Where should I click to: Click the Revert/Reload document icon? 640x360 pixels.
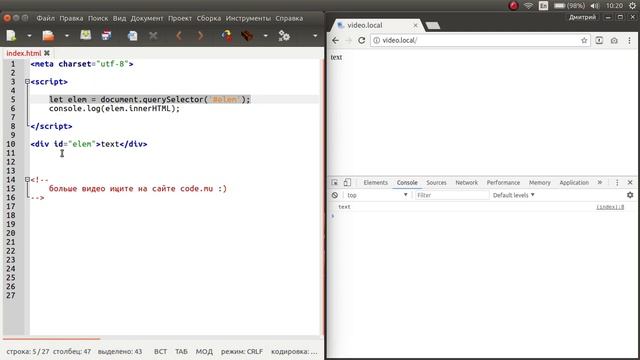pyautogui.click(x=133, y=36)
